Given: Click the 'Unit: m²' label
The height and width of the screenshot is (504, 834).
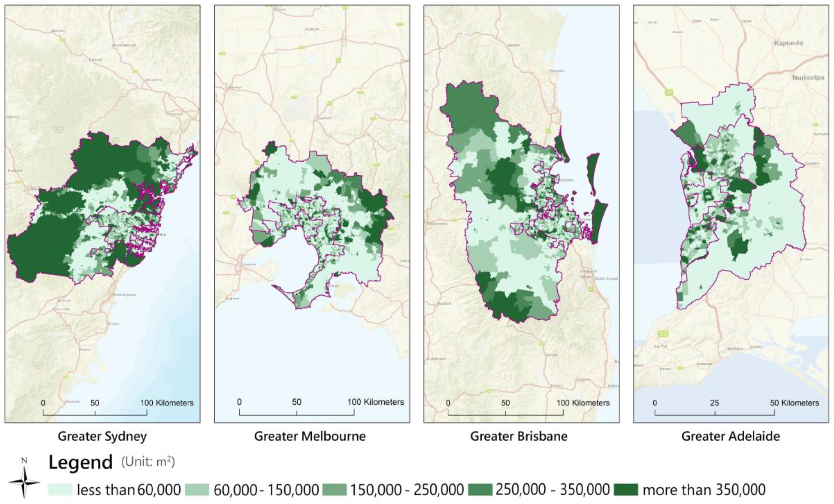Looking at the screenshot, I should 148,462.
